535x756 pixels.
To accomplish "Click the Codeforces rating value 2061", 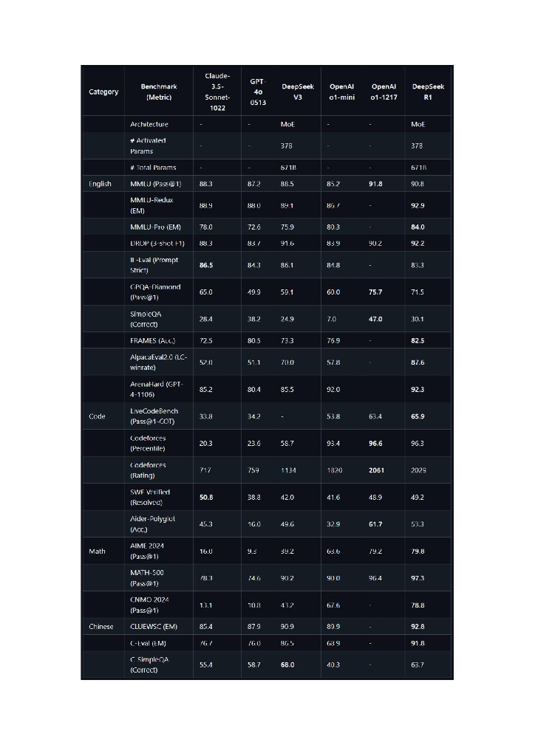I will pyautogui.click(x=376, y=470).
